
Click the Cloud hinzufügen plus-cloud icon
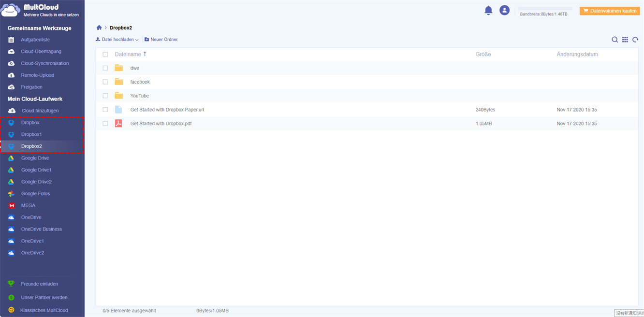(12, 111)
